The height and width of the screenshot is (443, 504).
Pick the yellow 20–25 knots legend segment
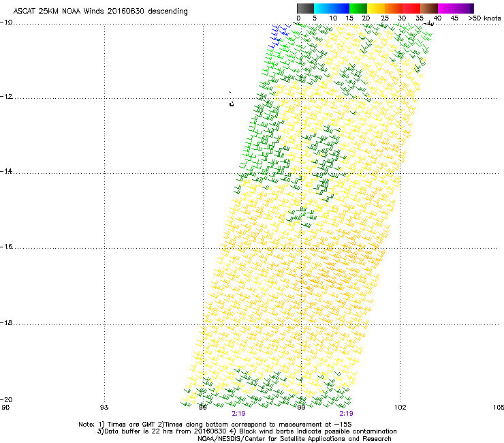point(376,8)
